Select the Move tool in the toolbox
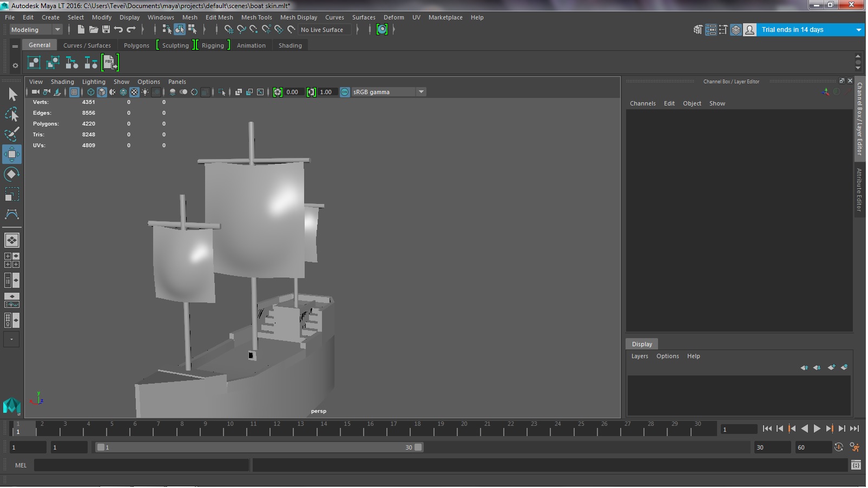The width and height of the screenshot is (868, 488). click(11, 154)
